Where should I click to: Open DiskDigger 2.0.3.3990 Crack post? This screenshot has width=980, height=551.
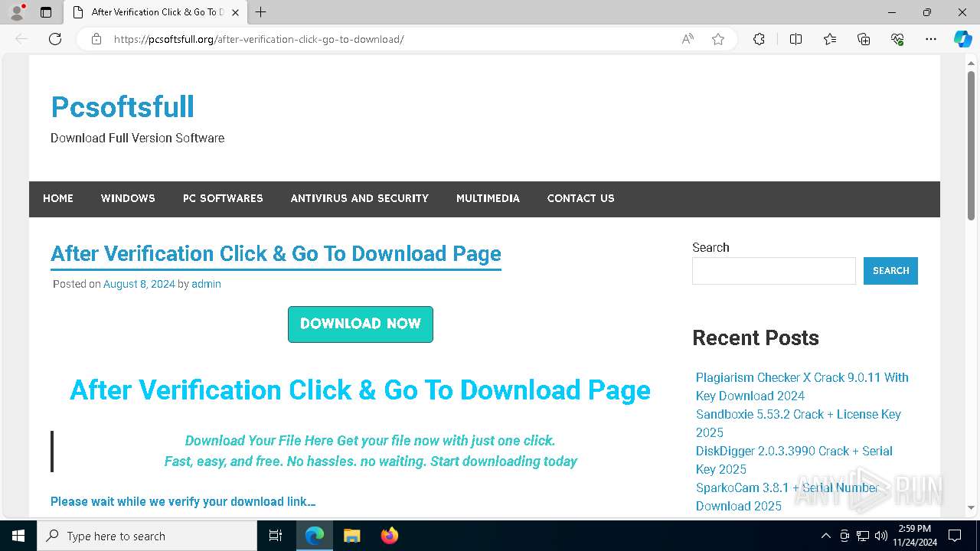794,460
